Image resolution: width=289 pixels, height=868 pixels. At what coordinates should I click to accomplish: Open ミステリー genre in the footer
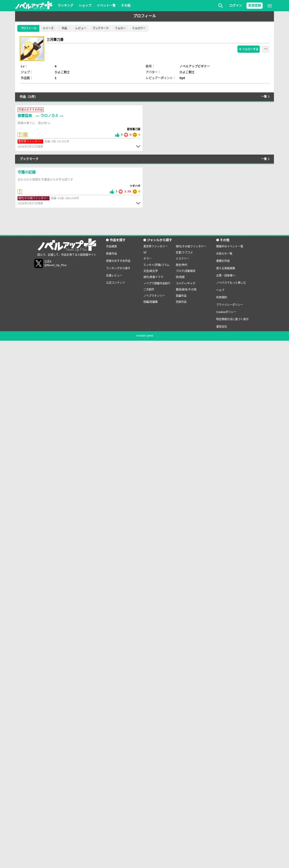pyautogui.click(x=182, y=258)
